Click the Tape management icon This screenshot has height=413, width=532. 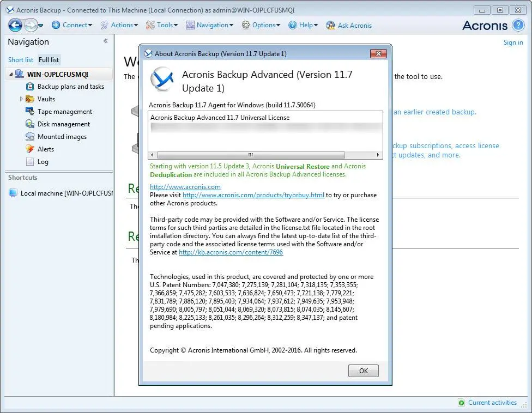30,111
